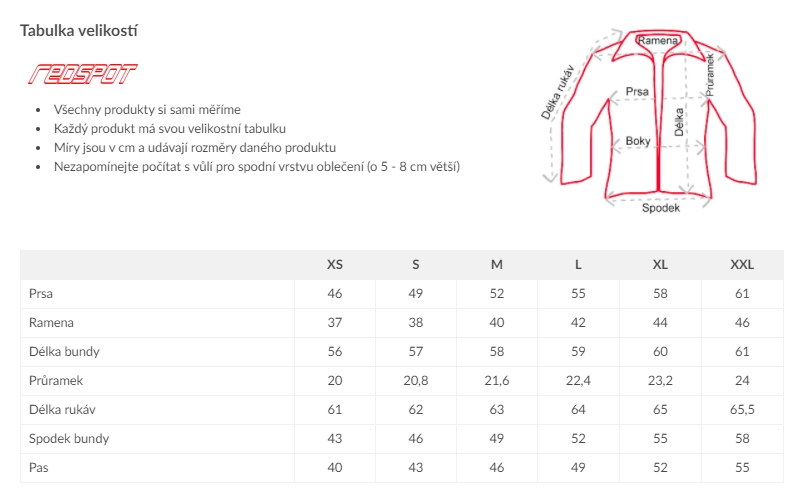The width and height of the screenshot is (802, 501).
Task: Click the Prsa row label in table
Action: (41, 294)
